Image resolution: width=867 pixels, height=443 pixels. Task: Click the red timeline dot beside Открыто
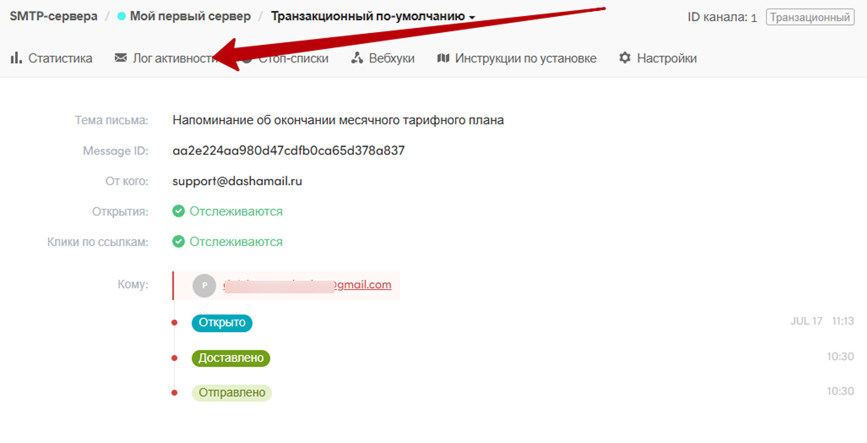(174, 323)
